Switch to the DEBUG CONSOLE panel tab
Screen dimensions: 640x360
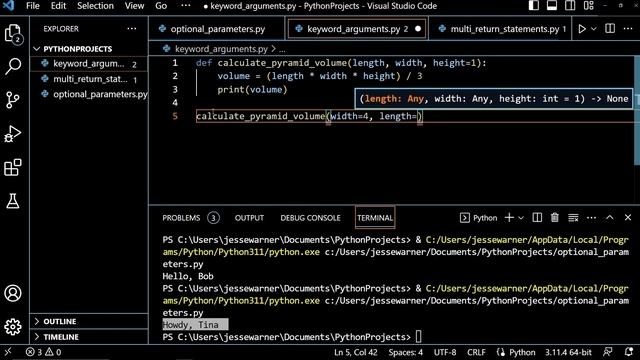pos(310,218)
